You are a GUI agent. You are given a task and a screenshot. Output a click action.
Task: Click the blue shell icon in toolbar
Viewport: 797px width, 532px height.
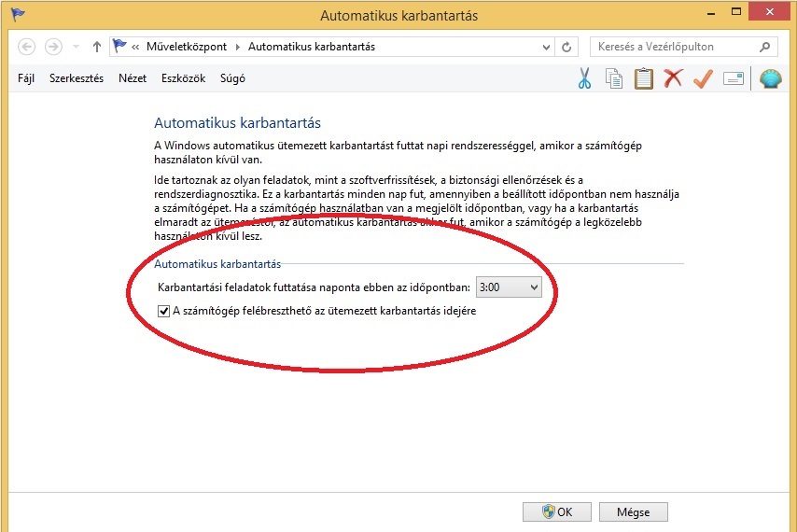(771, 78)
